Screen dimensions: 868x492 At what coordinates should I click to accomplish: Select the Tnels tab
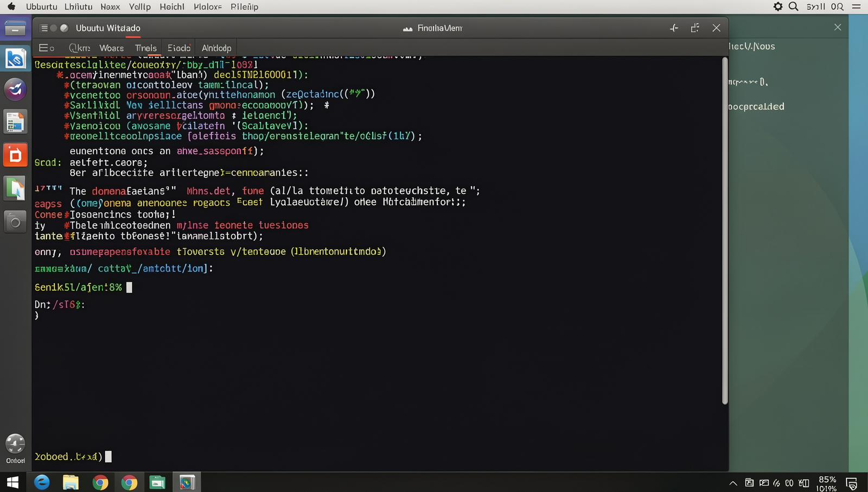pos(146,48)
